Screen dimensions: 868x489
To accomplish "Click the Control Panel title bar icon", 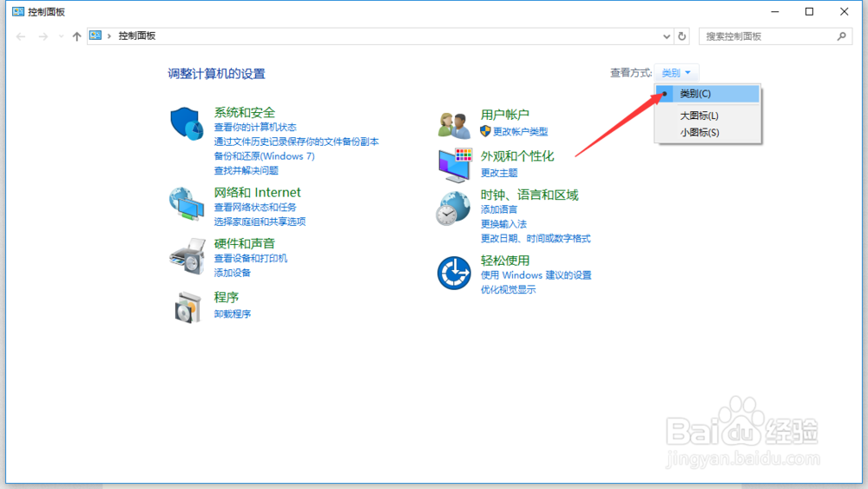I will (17, 11).
